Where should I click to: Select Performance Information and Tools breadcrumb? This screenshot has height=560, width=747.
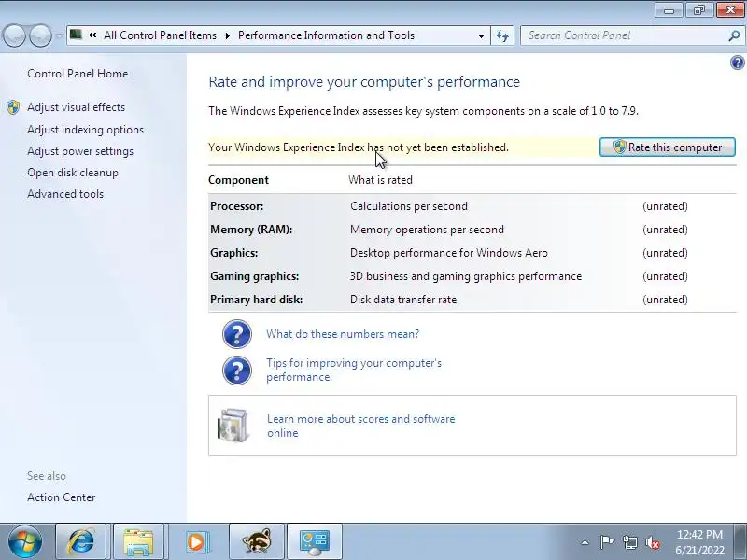tap(326, 35)
